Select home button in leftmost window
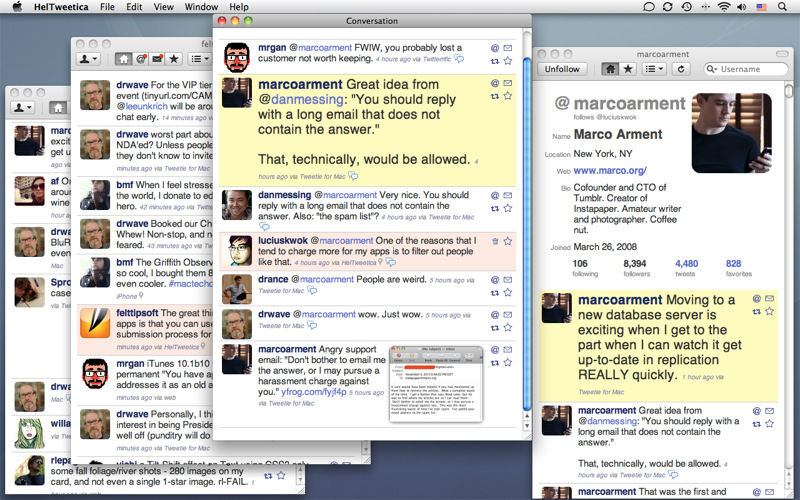The height and width of the screenshot is (500, 800). click(58, 108)
